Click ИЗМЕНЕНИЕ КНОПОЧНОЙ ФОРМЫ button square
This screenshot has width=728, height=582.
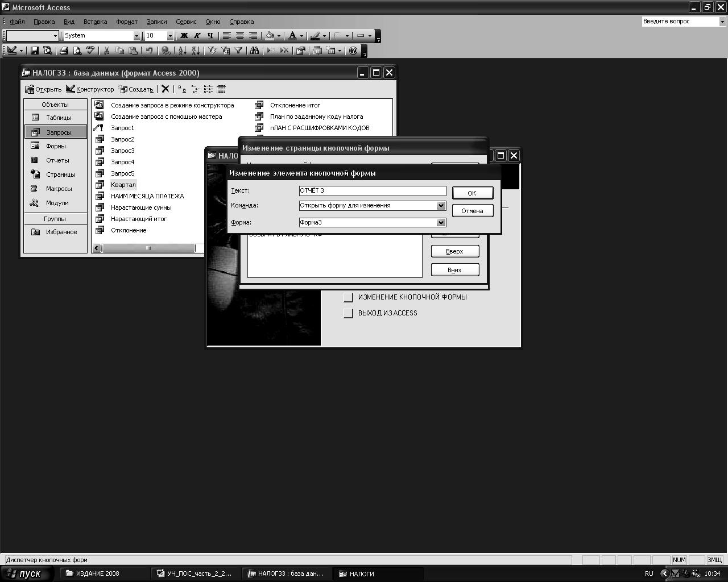(x=348, y=297)
